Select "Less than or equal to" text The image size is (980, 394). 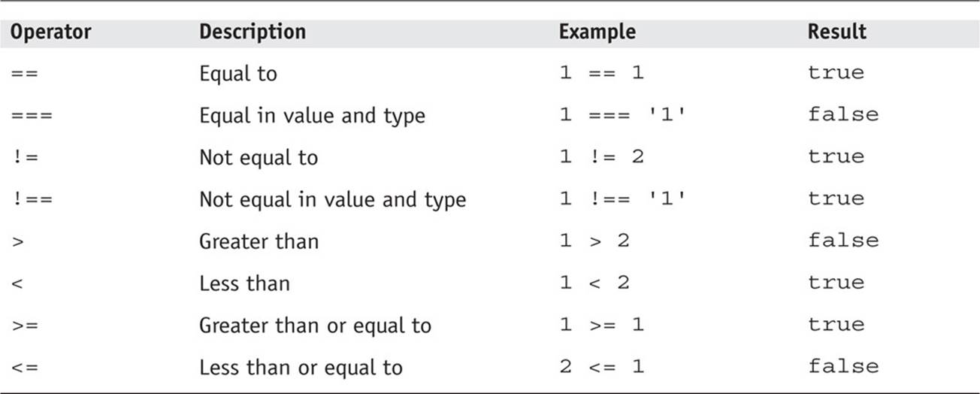pos(300,368)
